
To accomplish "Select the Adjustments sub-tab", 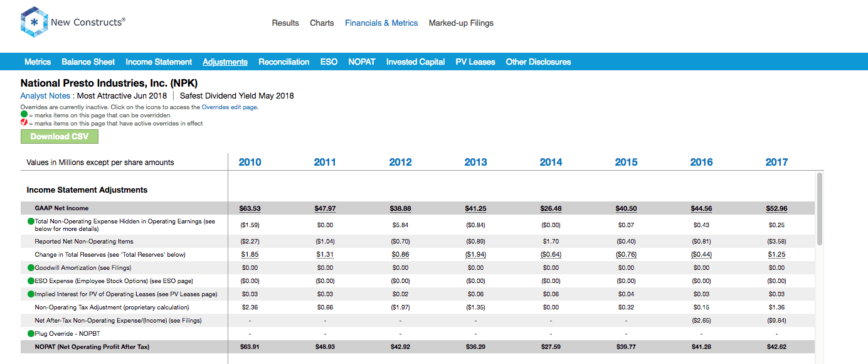I will [x=225, y=62].
